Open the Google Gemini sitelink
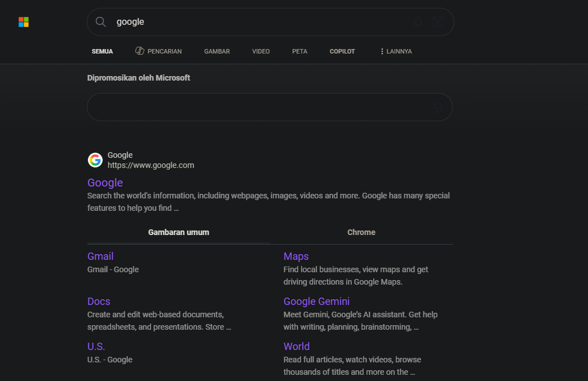The image size is (588, 381). click(316, 302)
